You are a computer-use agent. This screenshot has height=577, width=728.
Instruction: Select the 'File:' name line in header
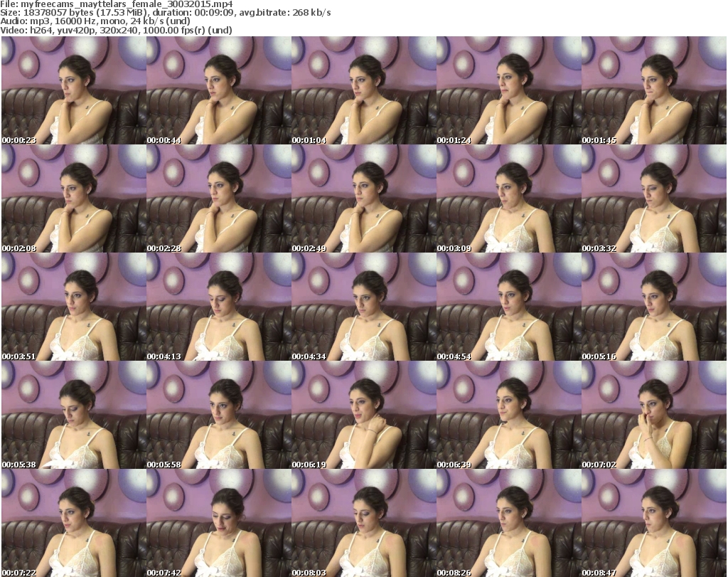pyautogui.click(x=117, y=4)
